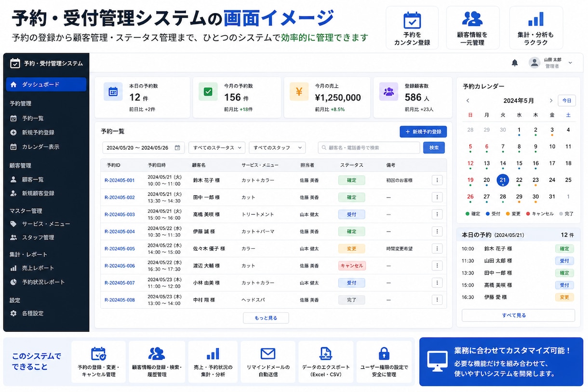The width and height of the screenshot is (588, 392).
Task: Open the three-dot menu for R-202405-008
Action: pyautogui.click(x=437, y=300)
